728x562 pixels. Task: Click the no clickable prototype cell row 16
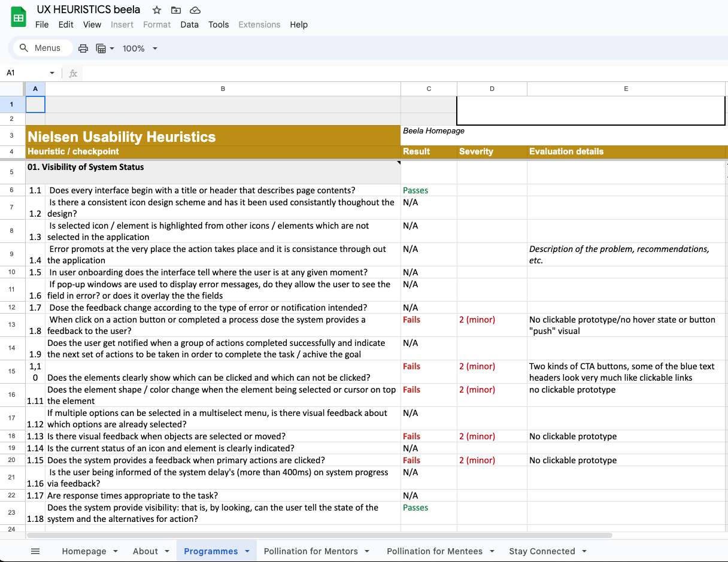coord(626,395)
